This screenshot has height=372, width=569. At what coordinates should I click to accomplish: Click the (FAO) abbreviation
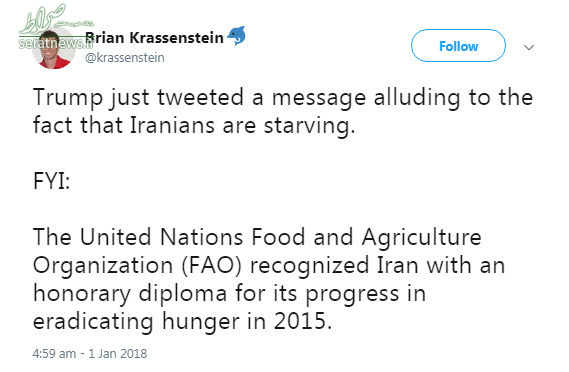click(x=212, y=265)
